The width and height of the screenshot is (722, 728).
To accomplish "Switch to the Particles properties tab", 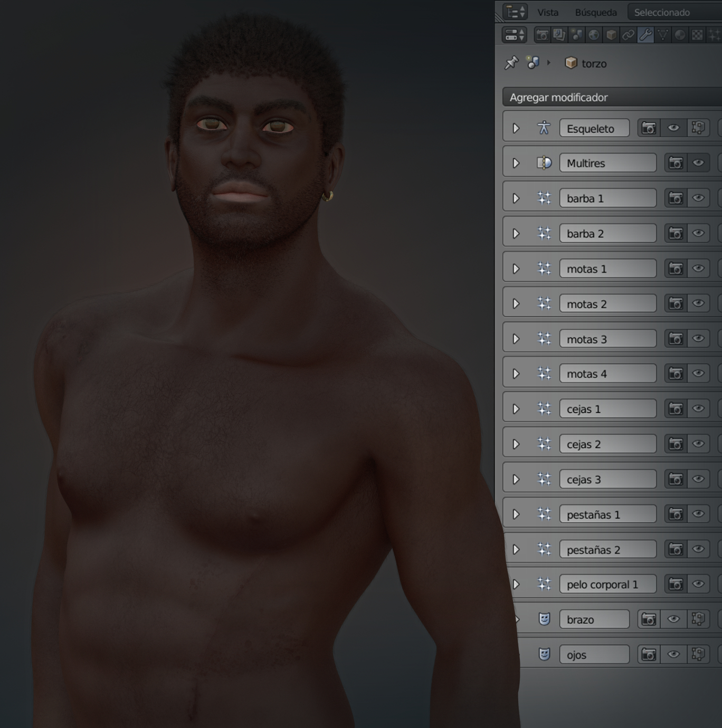I will [715, 35].
